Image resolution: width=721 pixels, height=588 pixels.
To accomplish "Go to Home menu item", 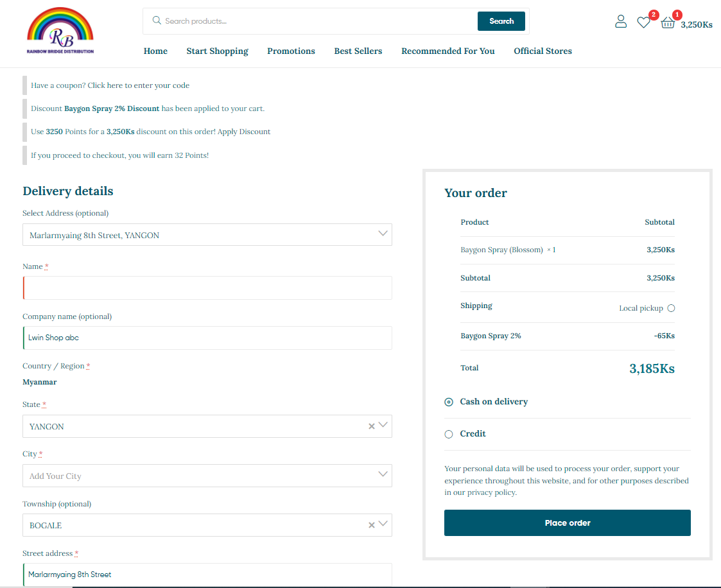I will point(155,51).
